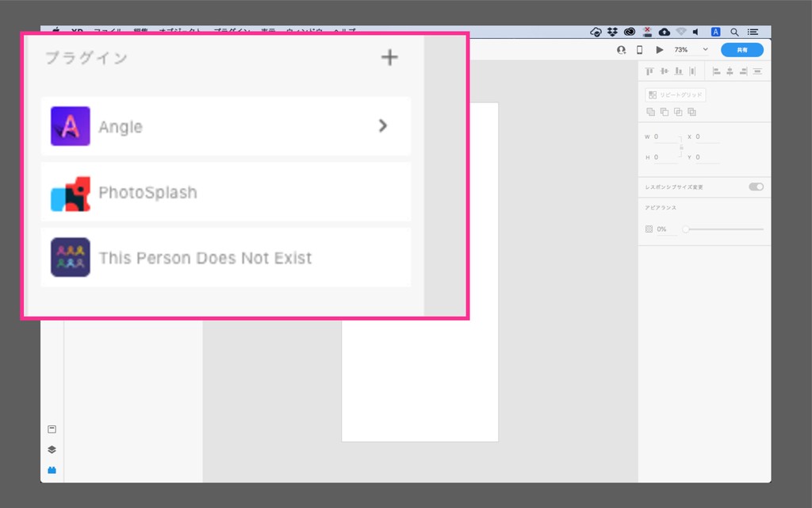Align objects to top edge

649,71
